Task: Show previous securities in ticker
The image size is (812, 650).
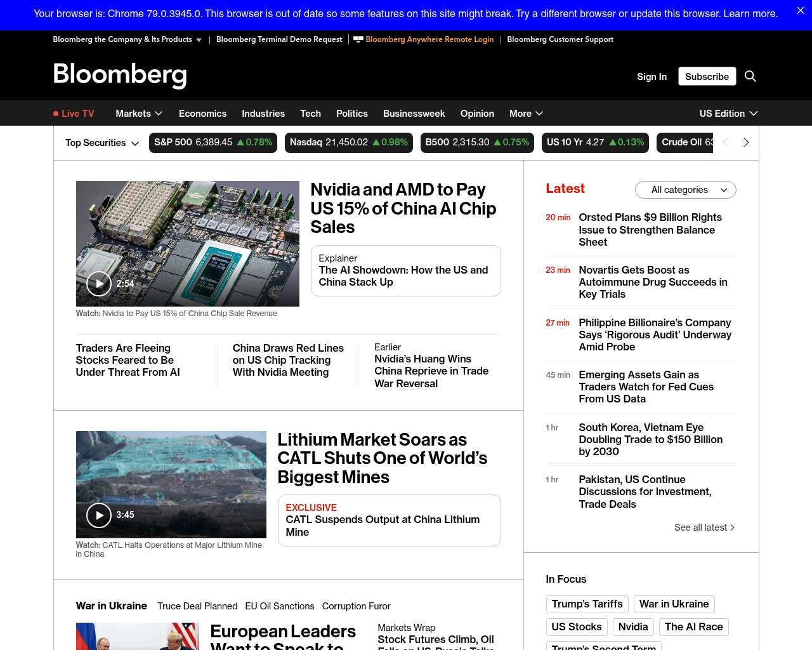Action: [x=726, y=143]
